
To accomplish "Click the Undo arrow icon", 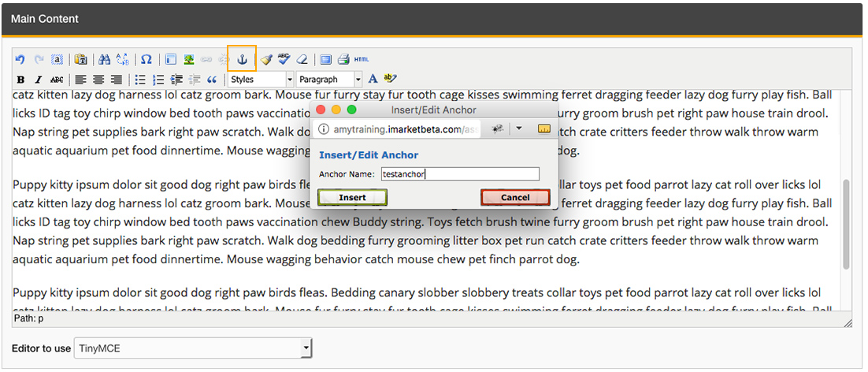I will (20, 59).
